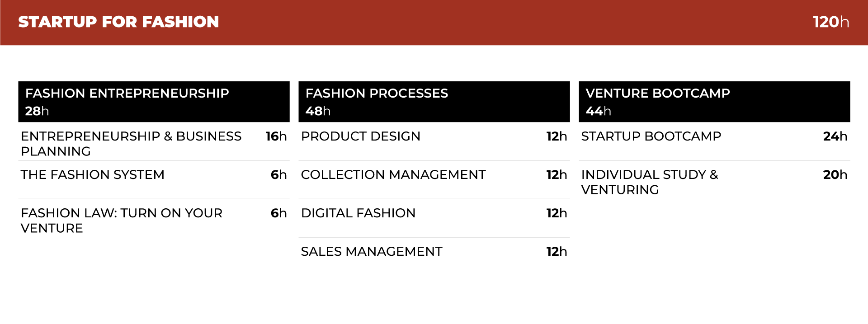Click the 28h label under Fashion Entrepreneurship
This screenshot has height=324, width=868.
pyautogui.click(x=37, y=111)
